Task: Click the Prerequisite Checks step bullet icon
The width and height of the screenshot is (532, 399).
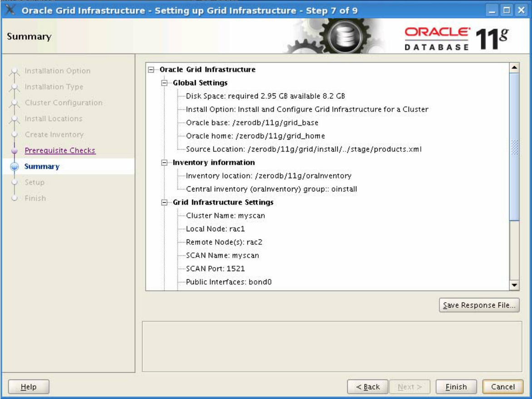Action: (x=15, y=151)
